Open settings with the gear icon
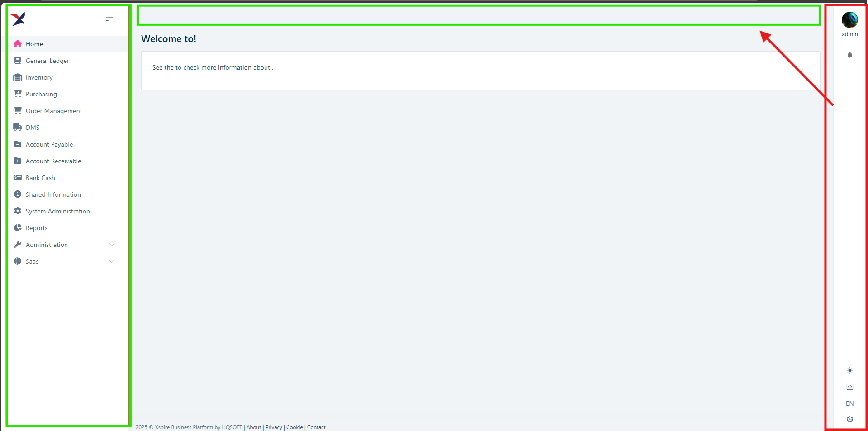 (x=849, y=419)
